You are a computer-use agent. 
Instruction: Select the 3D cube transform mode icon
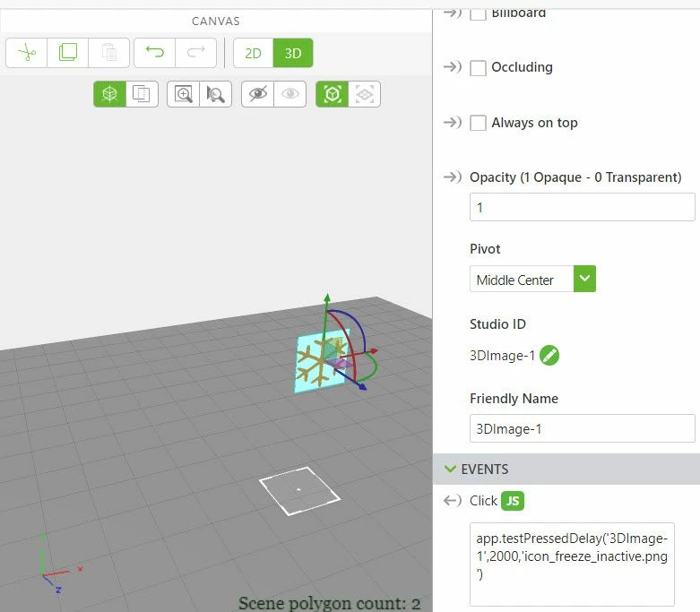(110, 94)
